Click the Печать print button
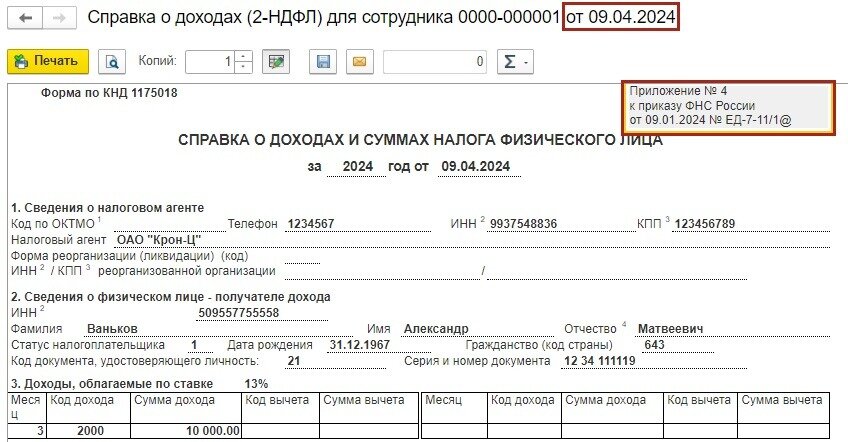The width and height of the screenshot is (848, 442). [48, 61]
